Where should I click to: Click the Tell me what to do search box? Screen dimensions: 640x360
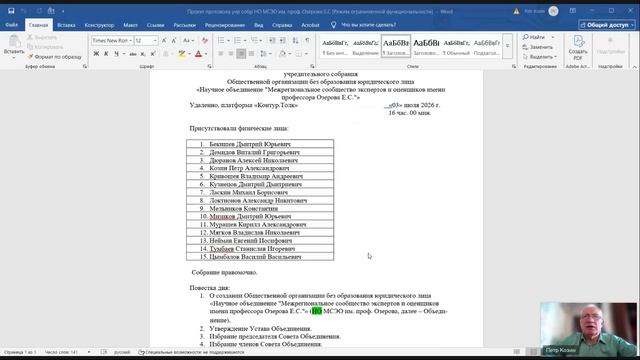pos(369,25)
